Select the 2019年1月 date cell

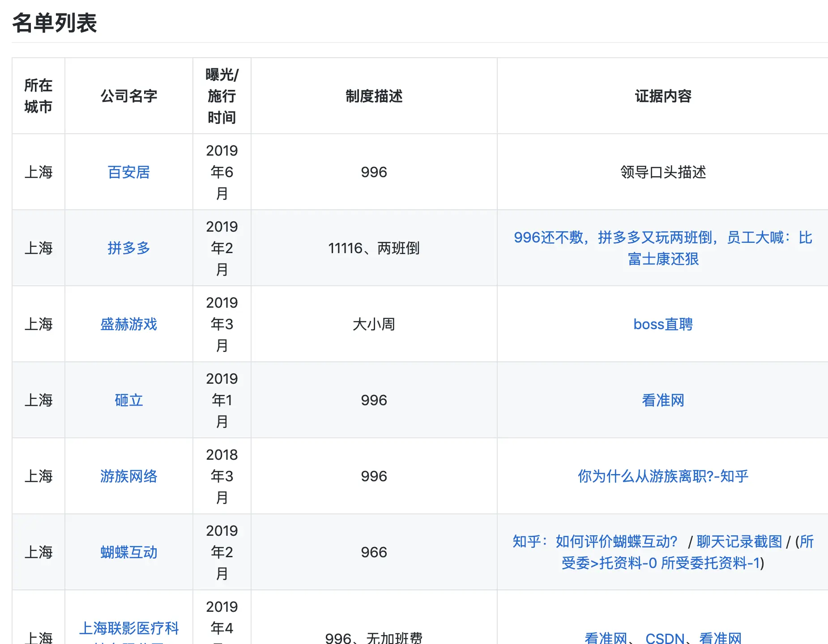[222, 400]
